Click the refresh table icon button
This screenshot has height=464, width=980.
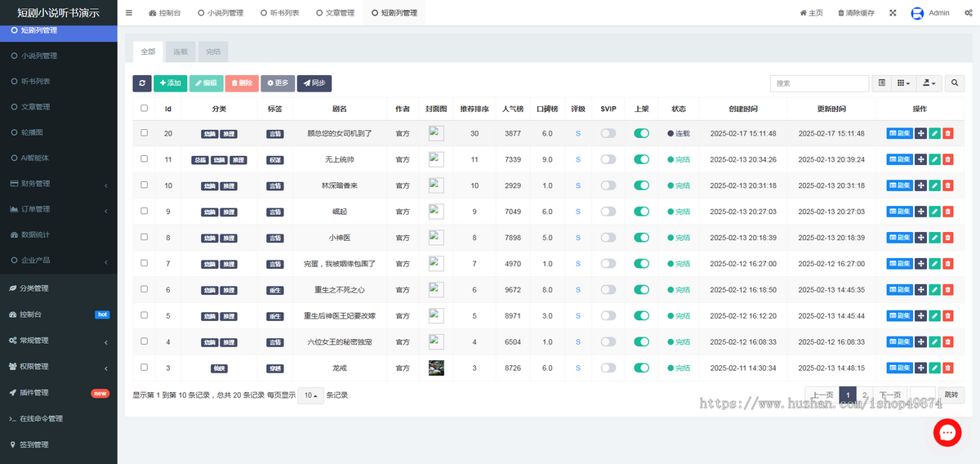coord(142,83)
